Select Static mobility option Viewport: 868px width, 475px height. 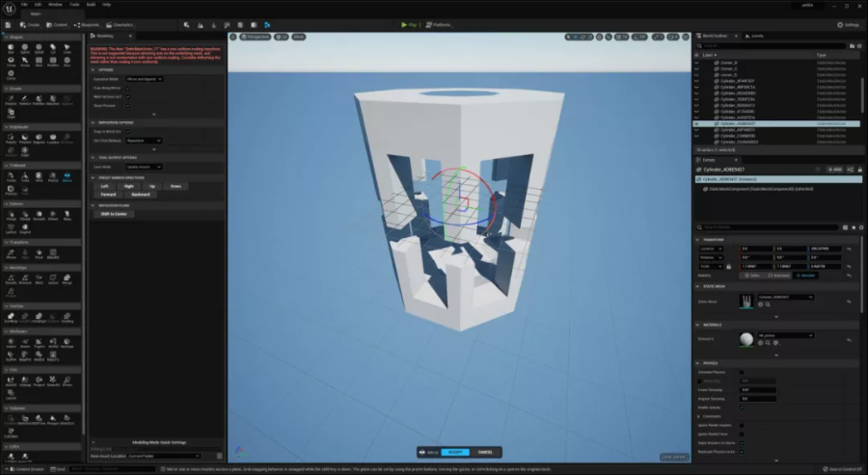click(x=751, y=276)
